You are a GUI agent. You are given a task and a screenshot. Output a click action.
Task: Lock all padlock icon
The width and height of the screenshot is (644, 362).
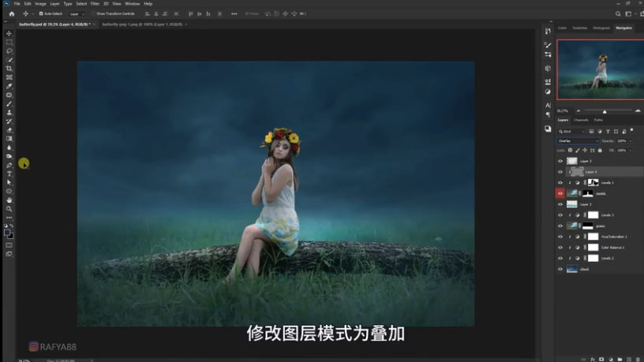[600, 150]
